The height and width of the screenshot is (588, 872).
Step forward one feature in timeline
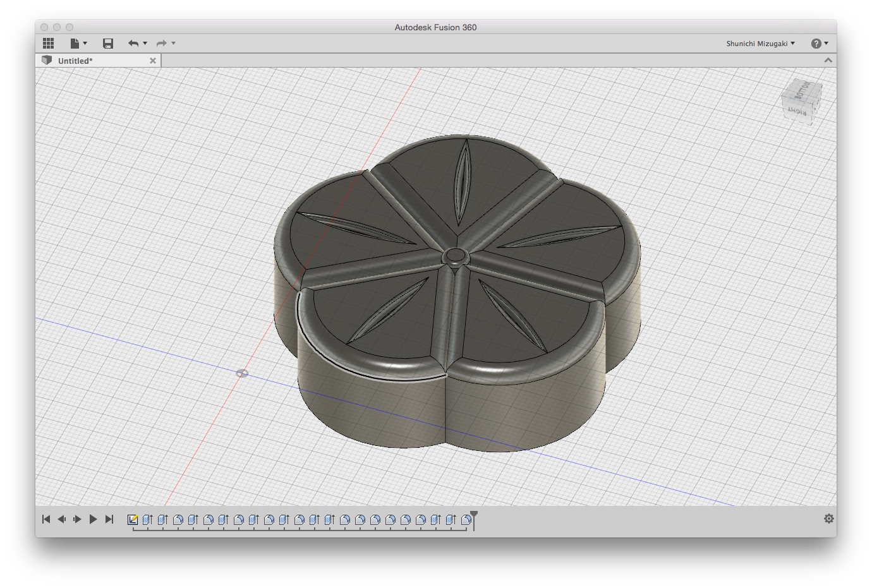[x=77, y=519]
